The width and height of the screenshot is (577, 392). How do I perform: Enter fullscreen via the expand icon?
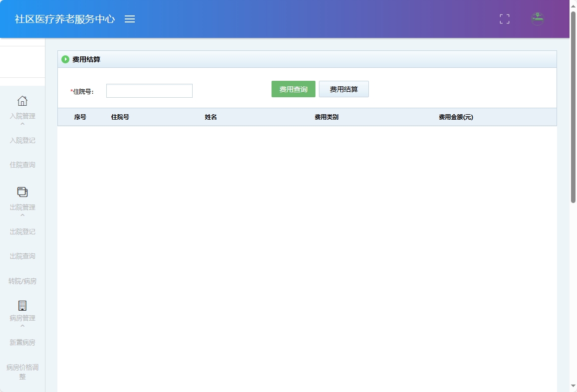coord(504,18)
